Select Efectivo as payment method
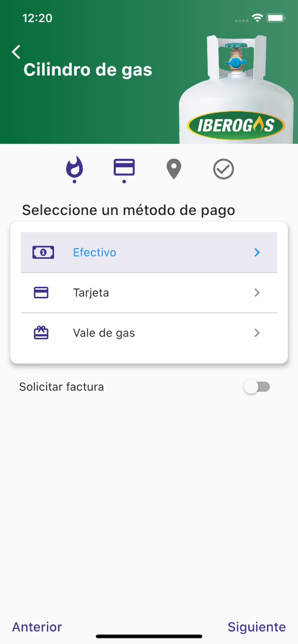 tap(94, 252)
